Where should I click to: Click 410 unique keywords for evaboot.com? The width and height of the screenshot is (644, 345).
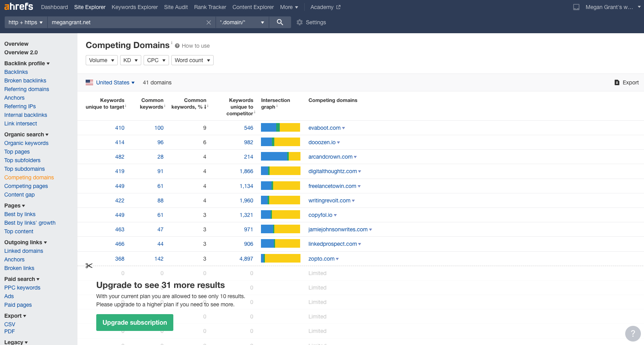120,128
